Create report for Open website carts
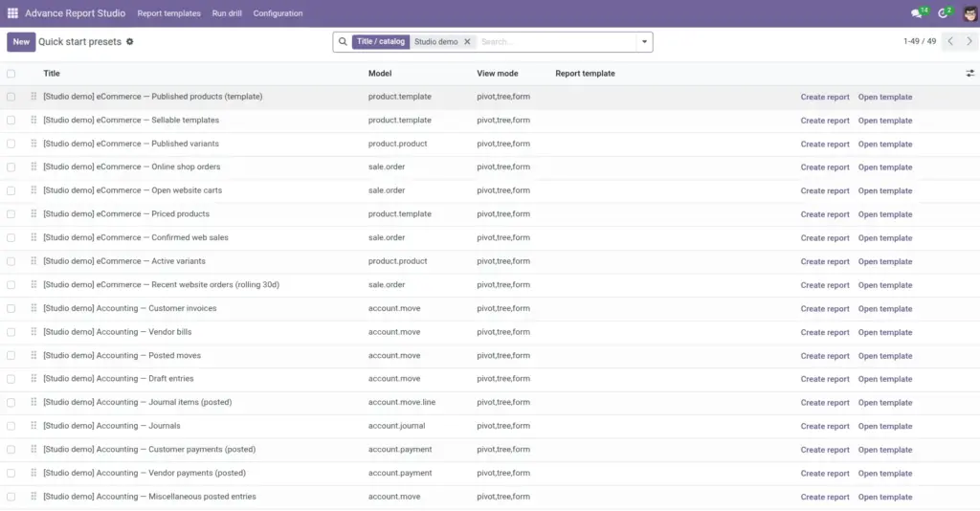Image resolution: width=980 pixels, height=511 pixels. [x=825, y=191]
